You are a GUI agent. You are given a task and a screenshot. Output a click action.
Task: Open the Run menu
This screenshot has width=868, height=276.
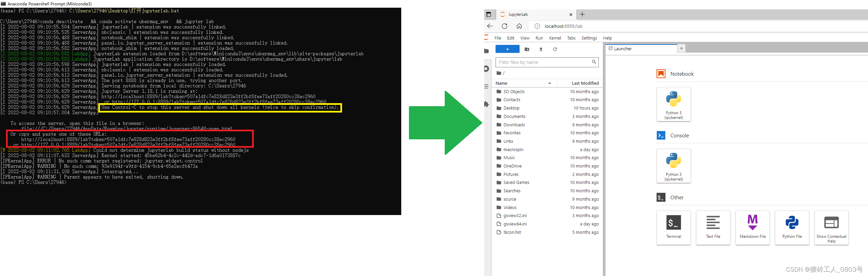click(x=539, y=38)
